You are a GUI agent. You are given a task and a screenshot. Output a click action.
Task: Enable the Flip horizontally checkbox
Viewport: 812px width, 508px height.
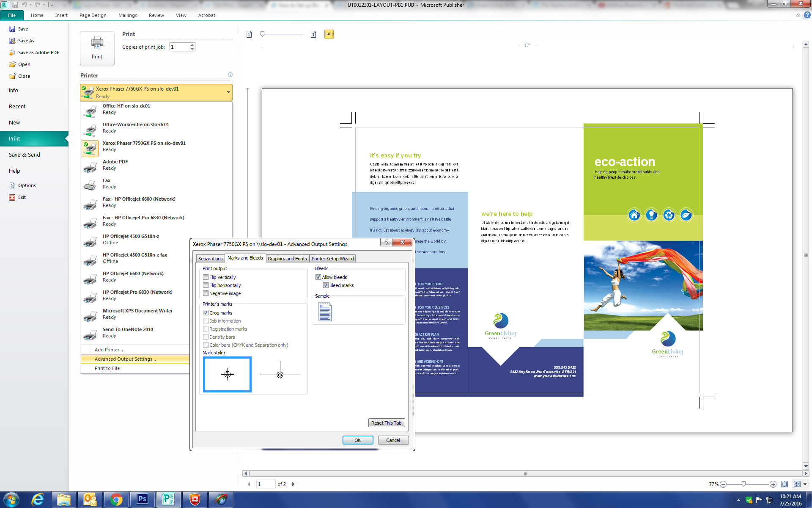coord(206,285)
